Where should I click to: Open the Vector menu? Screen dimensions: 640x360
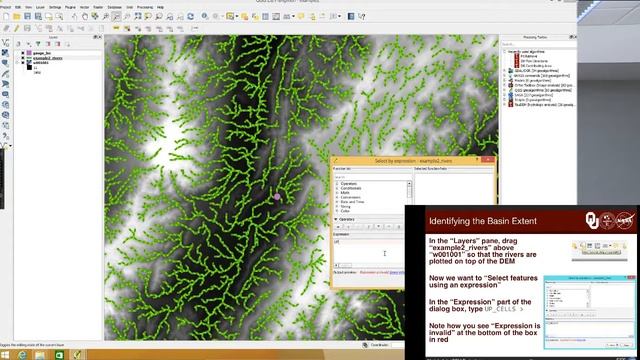[x=84, y=7]
